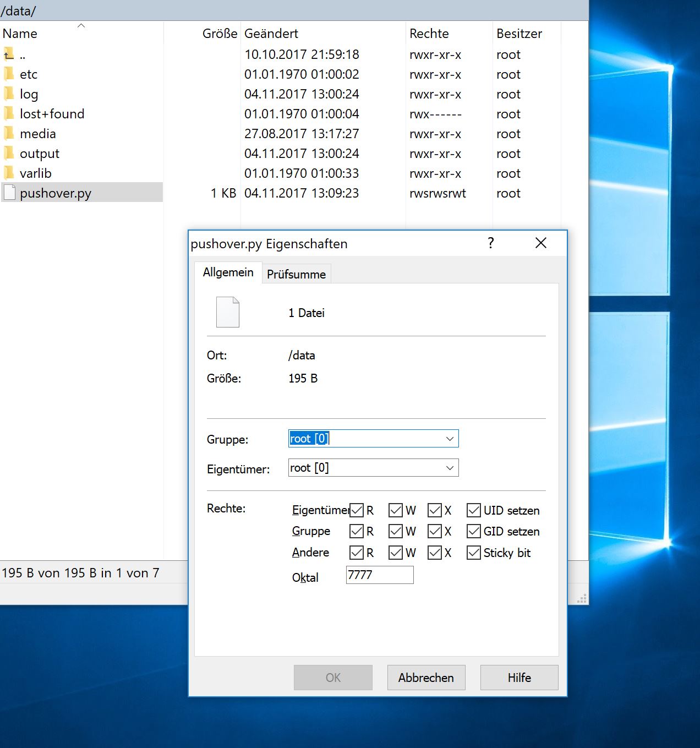Click the Abbrechen button
Screen dimensions: 700x748
426,678
